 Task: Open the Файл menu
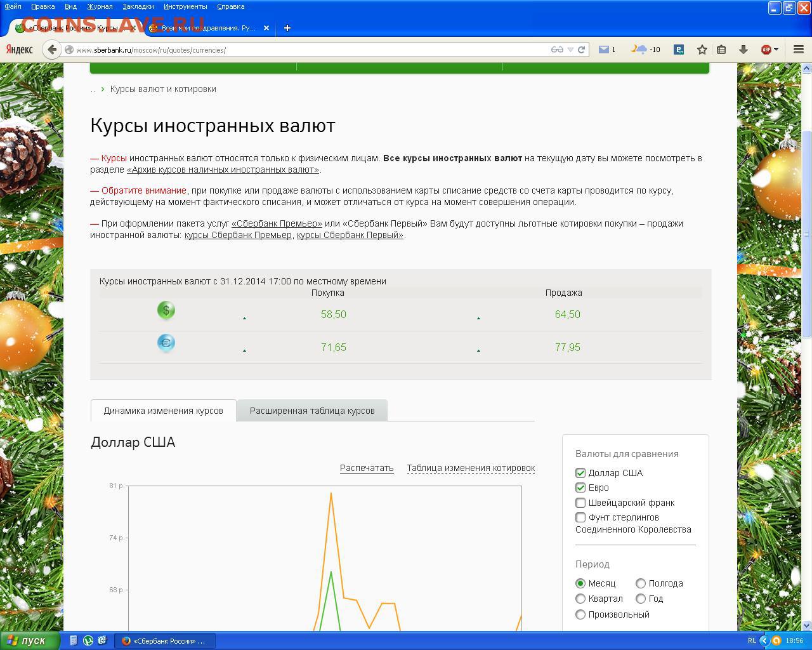click(x=13, y=6)
